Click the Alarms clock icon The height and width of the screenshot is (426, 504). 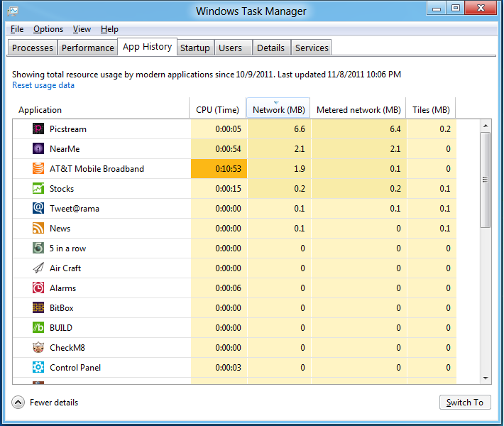[38, 288]
